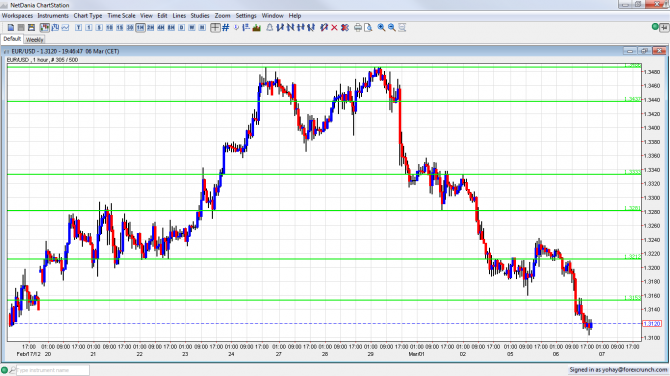This screenshot has height=376, width=670.
Task: Select the 1.3333 green horizontal line label
Action: pos(632,172)
